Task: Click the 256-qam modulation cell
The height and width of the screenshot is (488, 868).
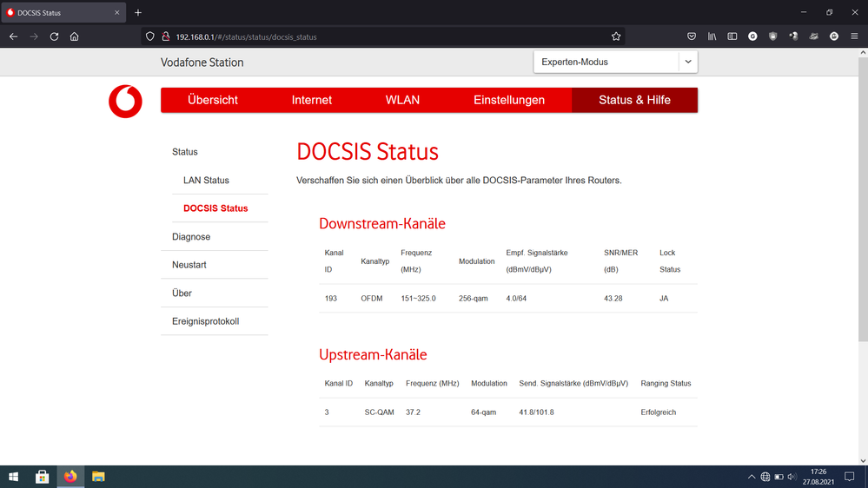Action: [x=474, y=298]
